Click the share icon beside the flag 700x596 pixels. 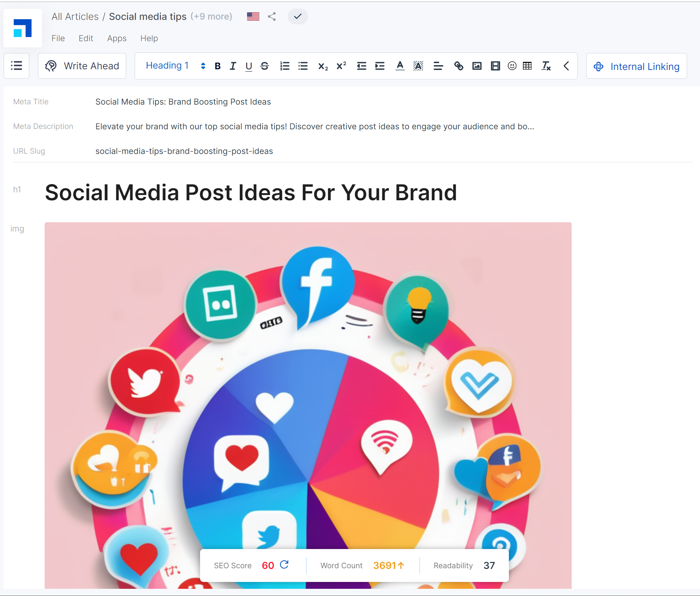point(272,16)
